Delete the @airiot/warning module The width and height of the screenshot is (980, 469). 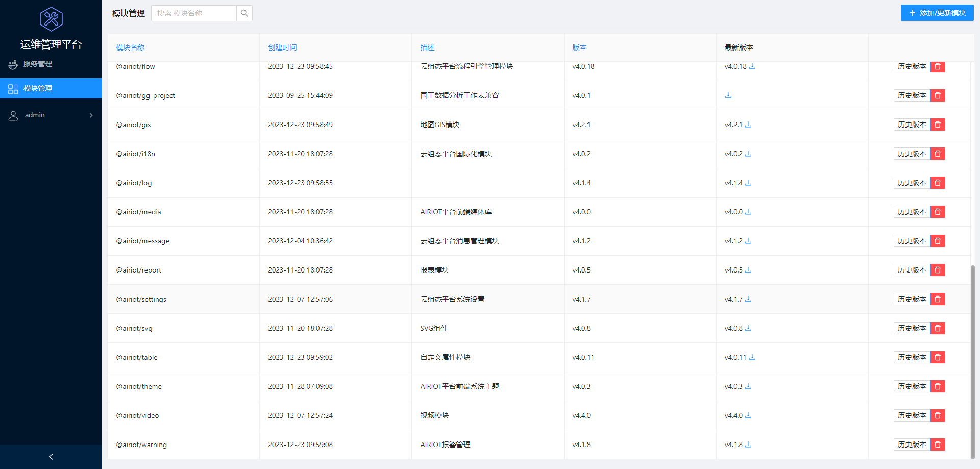click(938, 445)
